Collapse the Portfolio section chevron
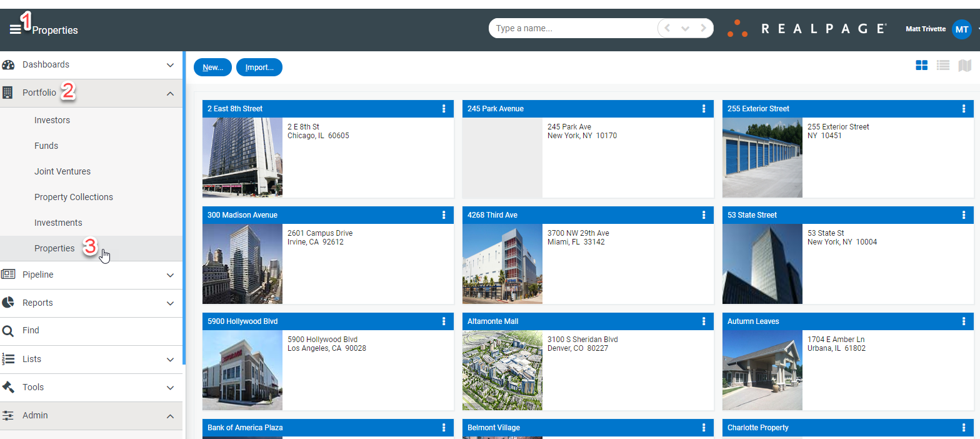Image resolution: width=980 pixels, height=439 pixels. tap(170, 93)
